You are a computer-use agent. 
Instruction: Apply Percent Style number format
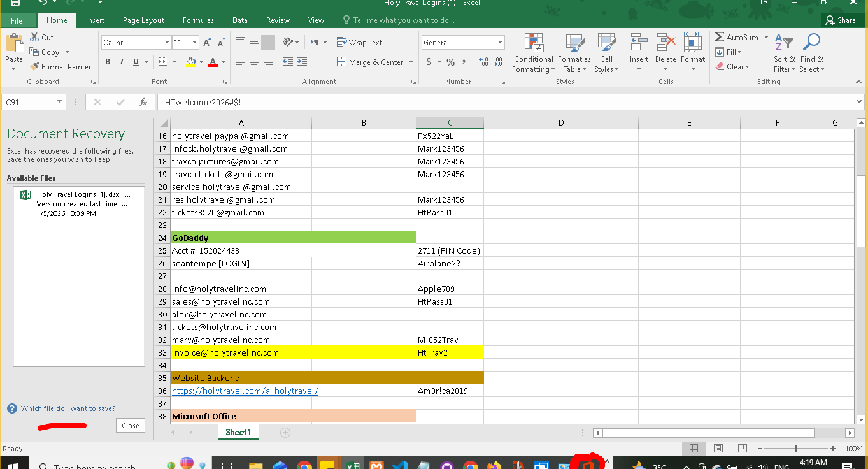tap(450, 62)
